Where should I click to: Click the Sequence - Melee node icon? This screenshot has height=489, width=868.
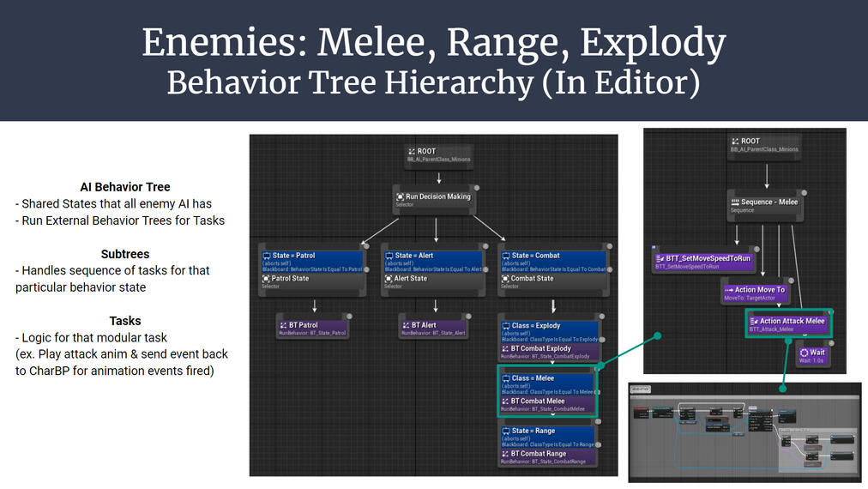click(735, 202)
